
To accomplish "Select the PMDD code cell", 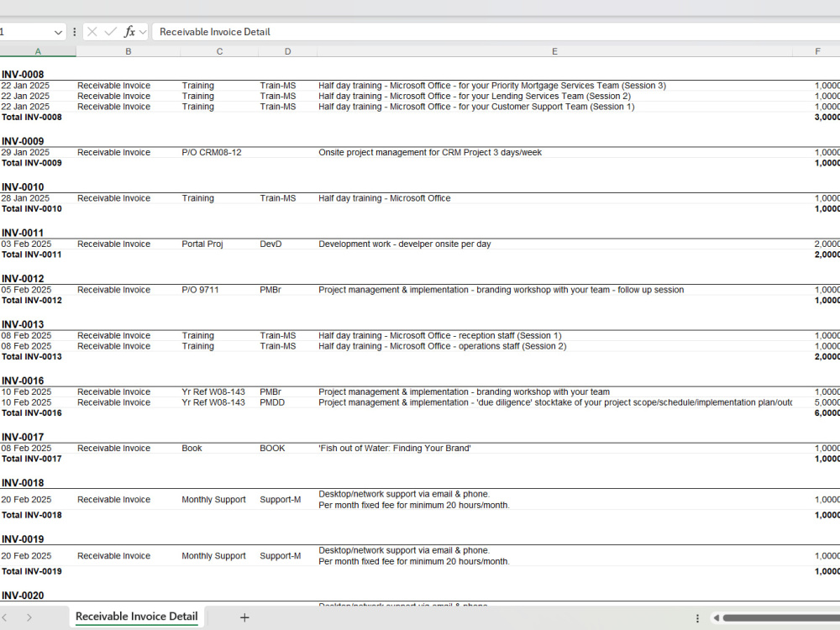I will 272,403.
